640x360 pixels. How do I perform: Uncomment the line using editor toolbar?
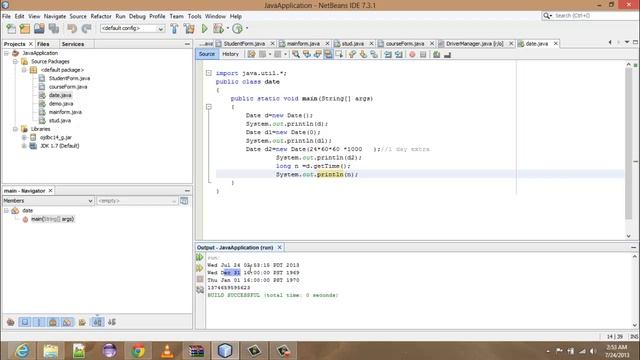[x=447, y=54]
